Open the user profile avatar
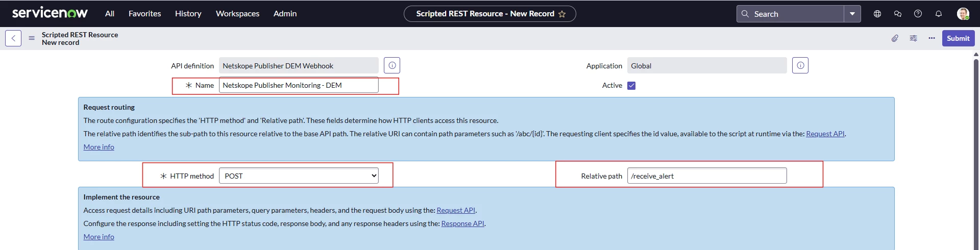Screen dimensions: 980x250 (963, 14)
